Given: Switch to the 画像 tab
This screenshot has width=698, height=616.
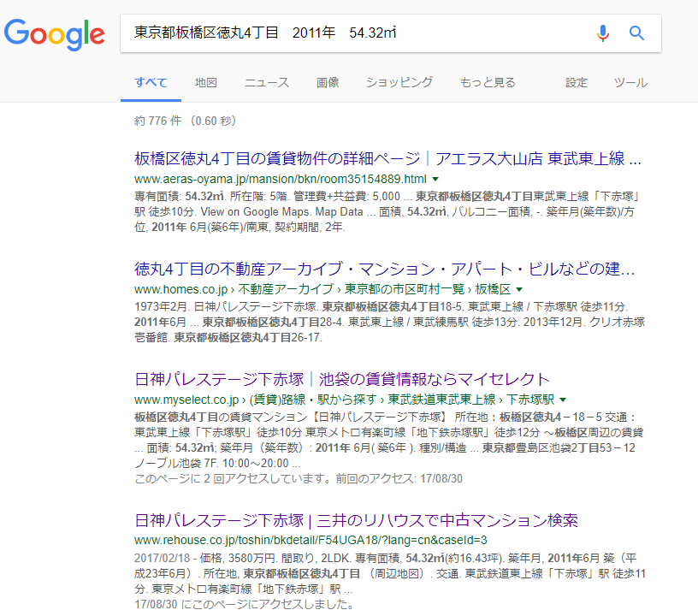Looking at the screenshot, I should tap(328, 82).
